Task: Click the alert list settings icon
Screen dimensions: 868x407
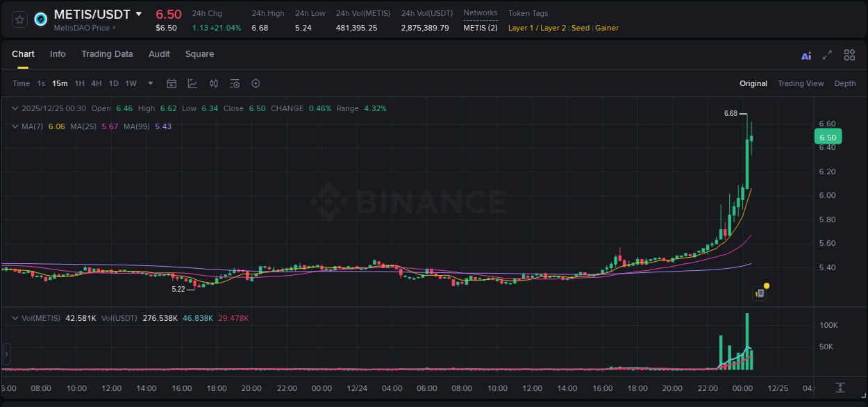Action: coord(234,83)
